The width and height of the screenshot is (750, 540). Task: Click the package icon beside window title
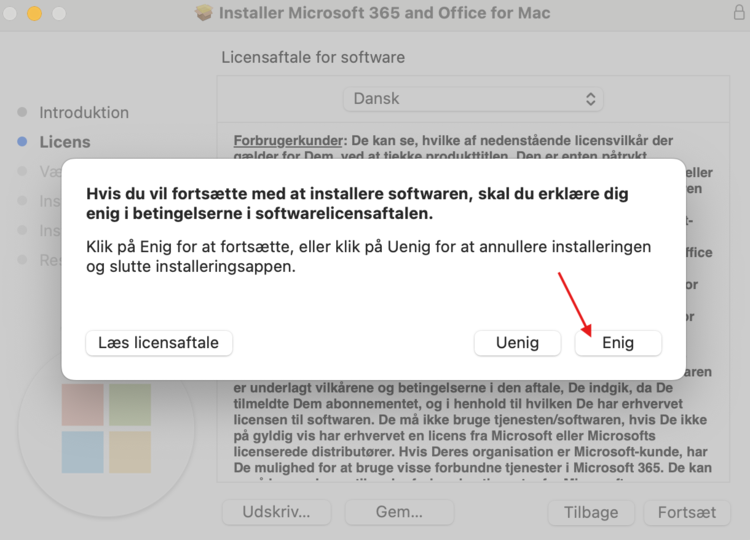click(205, 14)
